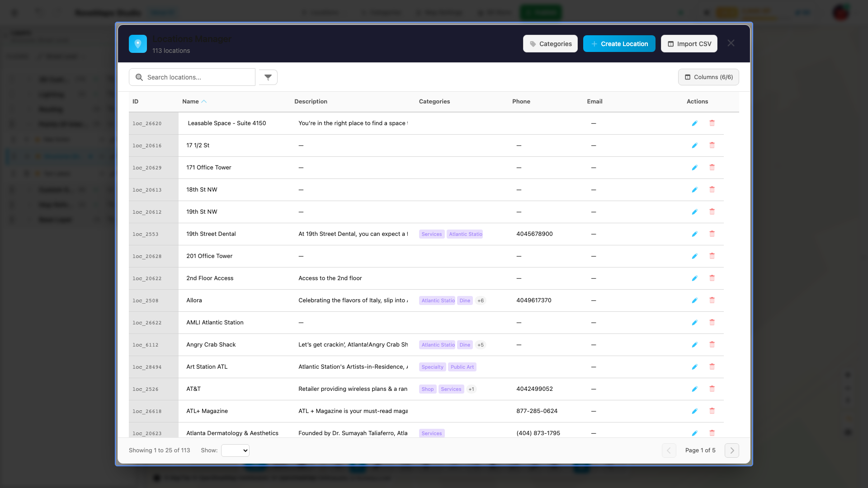Delete the 19th Street Dental location
Viewport: 868px width, 488px height.
[x=712, y=234]
